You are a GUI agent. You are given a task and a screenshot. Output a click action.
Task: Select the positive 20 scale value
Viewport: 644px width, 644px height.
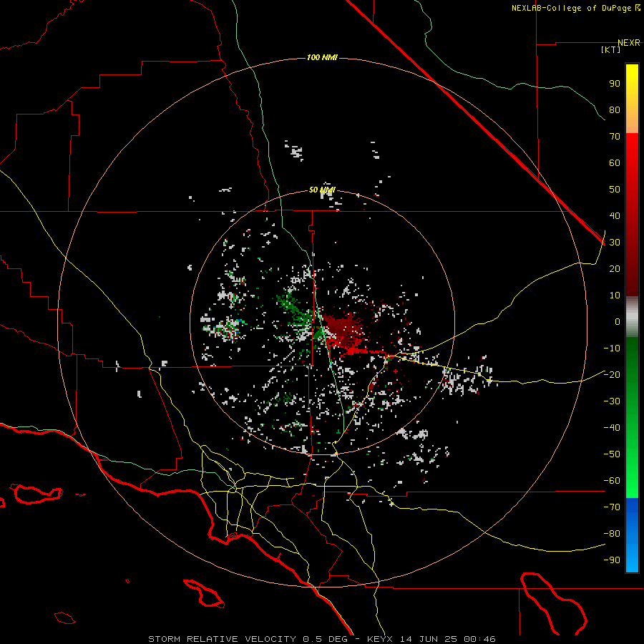[x=615, y=269]
